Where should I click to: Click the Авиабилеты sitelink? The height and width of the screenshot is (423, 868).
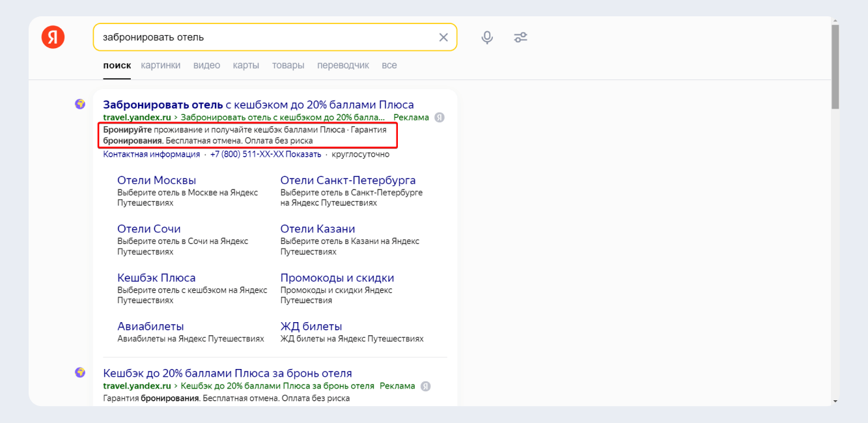(150, 326)
